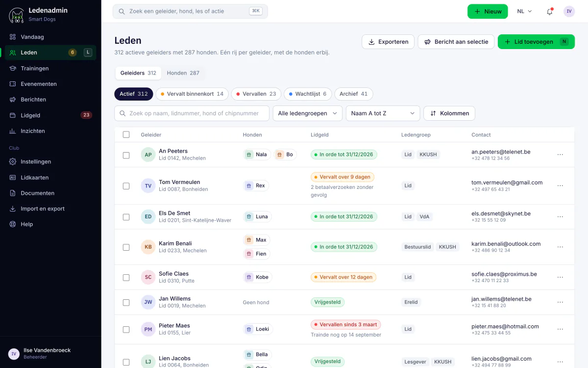Tick the Jan Willems row checkbox
Screen dimensions: 588x368
point(126,302)
